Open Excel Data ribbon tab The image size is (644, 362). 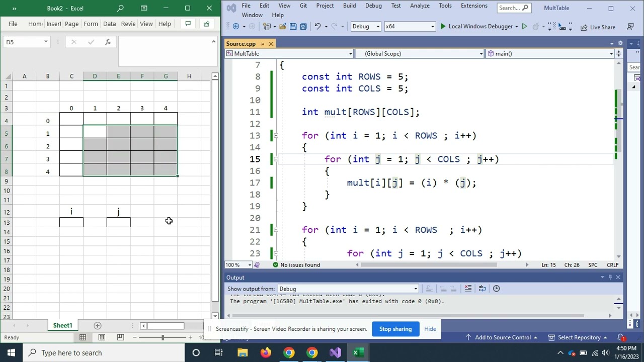(x=109, y=24)
